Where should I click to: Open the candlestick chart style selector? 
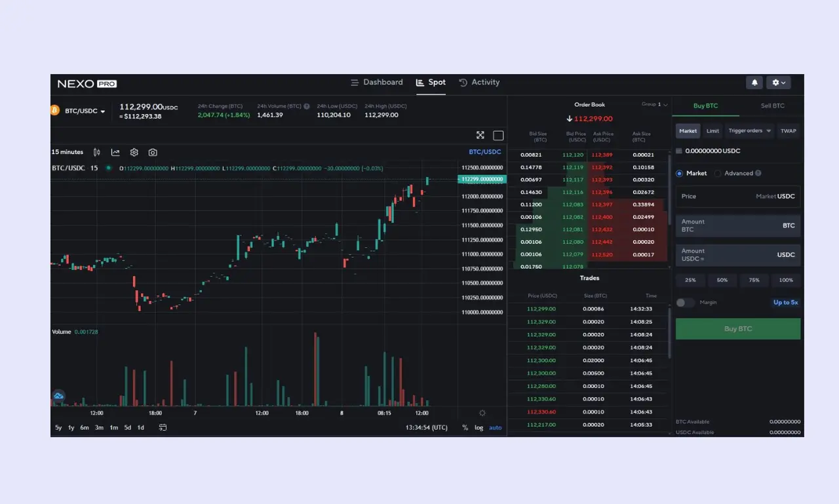pos(97,152)
